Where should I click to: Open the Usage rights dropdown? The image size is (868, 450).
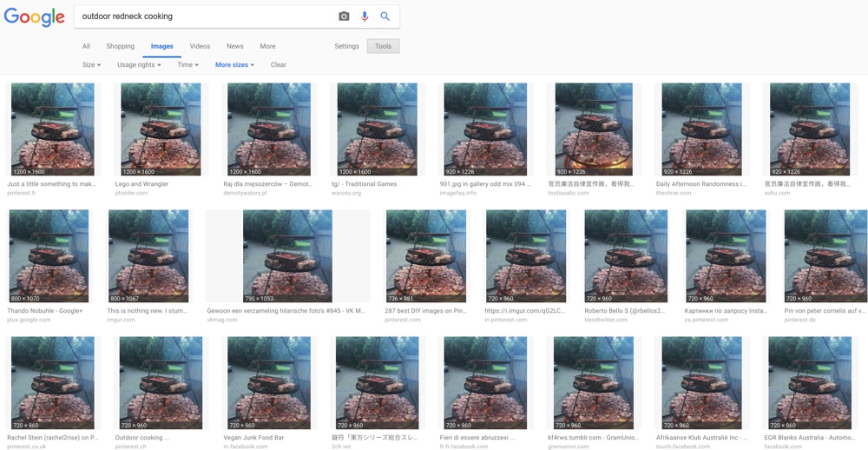point(139,65)
